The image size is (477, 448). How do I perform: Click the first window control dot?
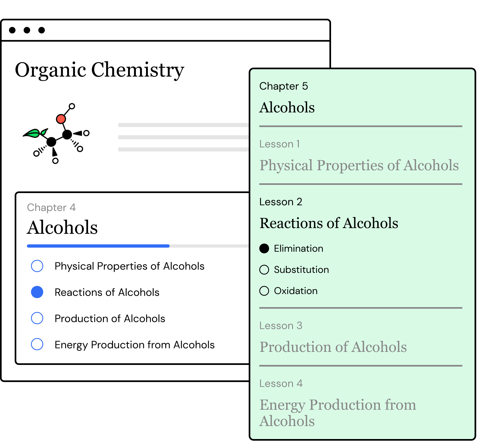[12, 30]
